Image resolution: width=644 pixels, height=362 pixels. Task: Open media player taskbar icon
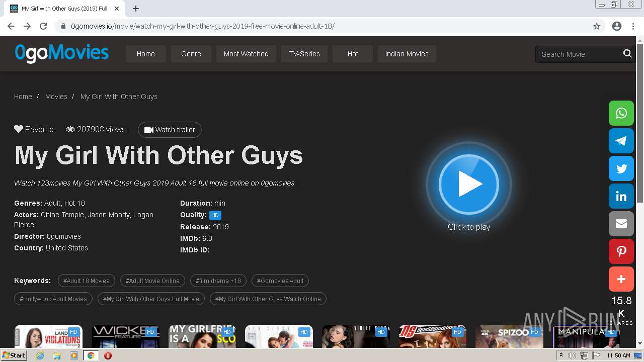(x=74, y=355)
